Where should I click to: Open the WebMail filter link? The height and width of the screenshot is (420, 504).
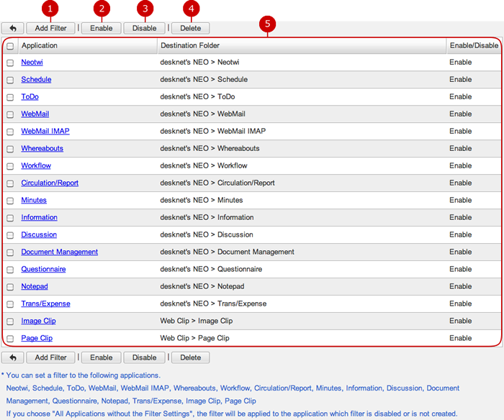35,114
